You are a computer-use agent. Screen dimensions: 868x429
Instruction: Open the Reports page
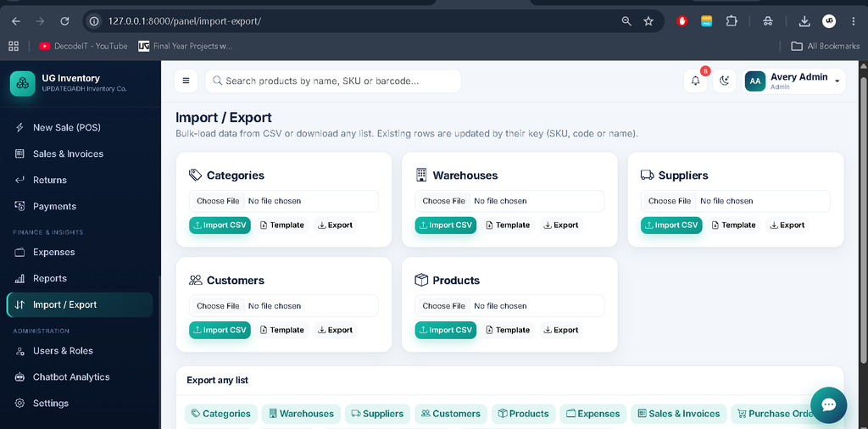(x=80, y=278)
